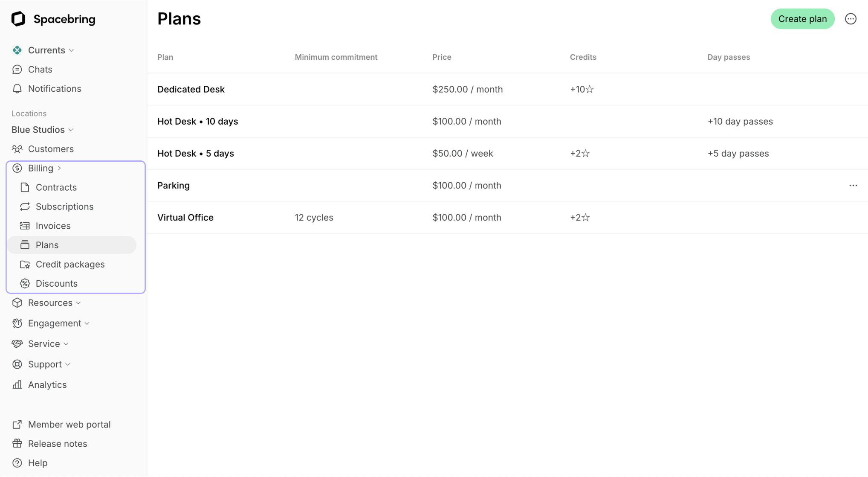Open the Blue Studios location dropdown
The width and height of the screenshot is (868, 477).
(x=42, y=130)
